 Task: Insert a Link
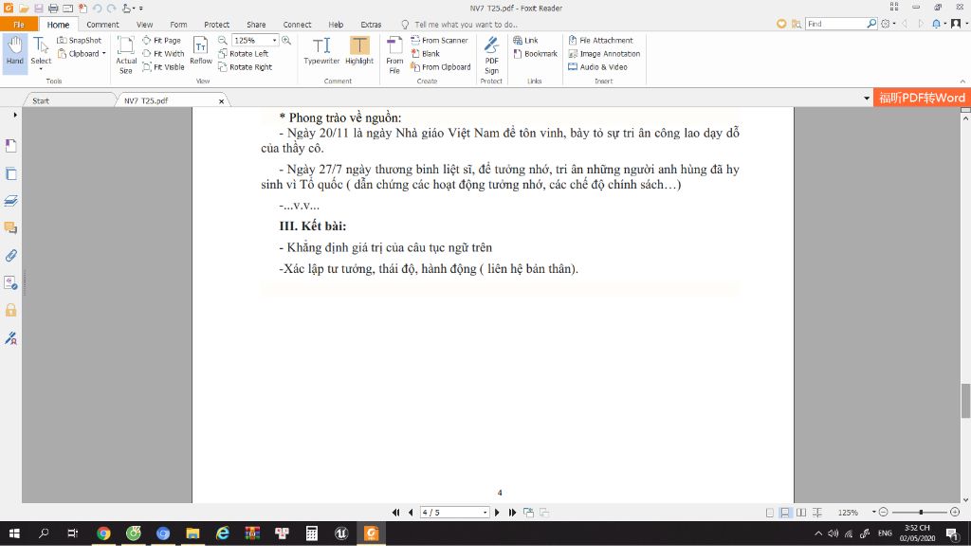tap(525, 40)
